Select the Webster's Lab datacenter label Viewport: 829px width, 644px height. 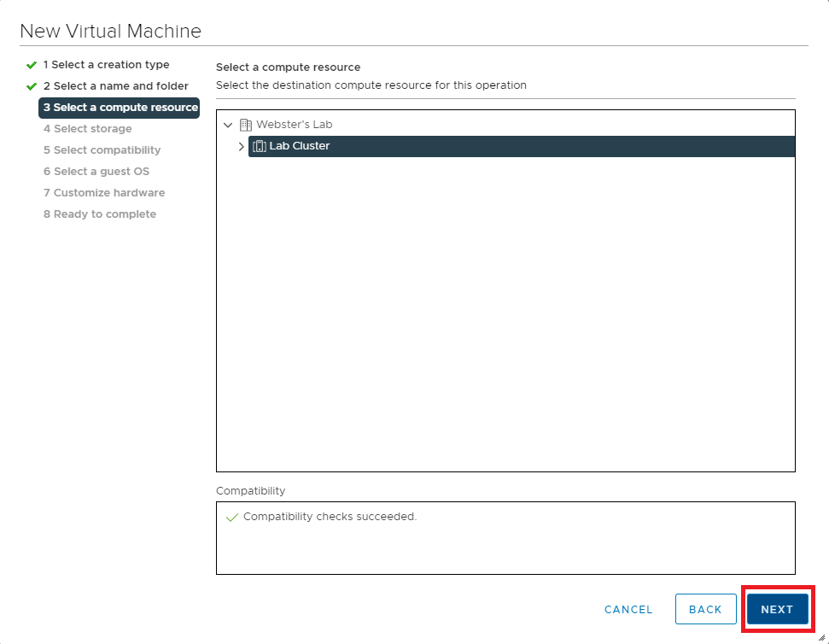pos(294,125)
